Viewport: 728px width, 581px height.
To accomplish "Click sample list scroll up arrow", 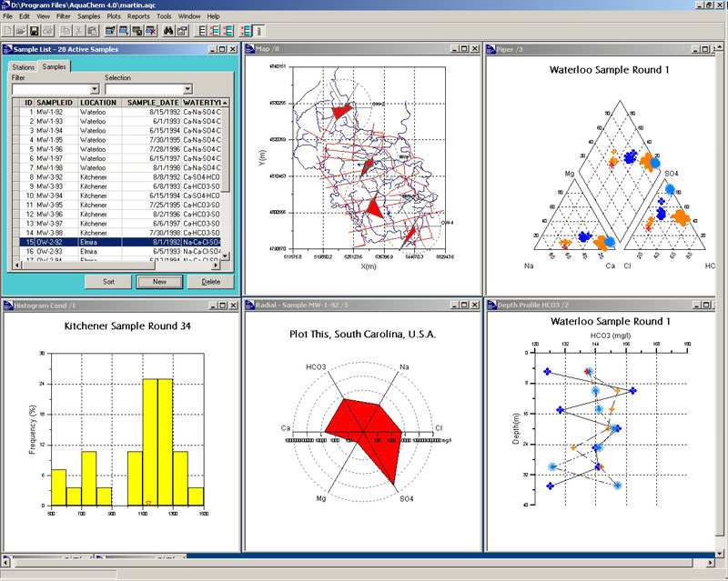I will tap(225, 103).
